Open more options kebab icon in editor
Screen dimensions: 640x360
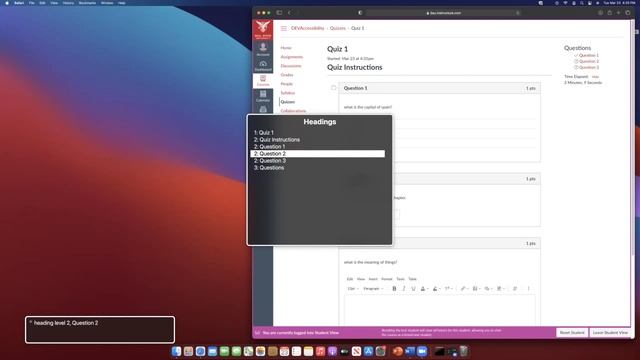(x=528, y=289)
